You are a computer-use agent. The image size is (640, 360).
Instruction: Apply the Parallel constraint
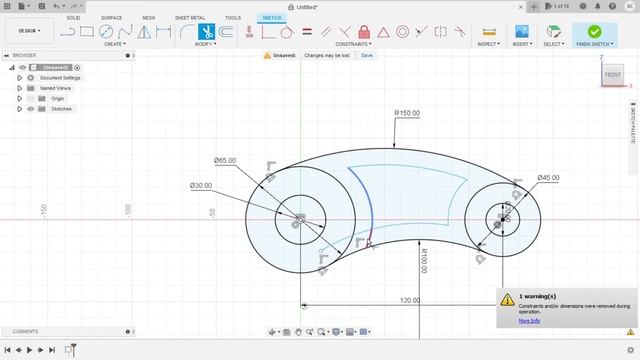click(x=326, y=31)
